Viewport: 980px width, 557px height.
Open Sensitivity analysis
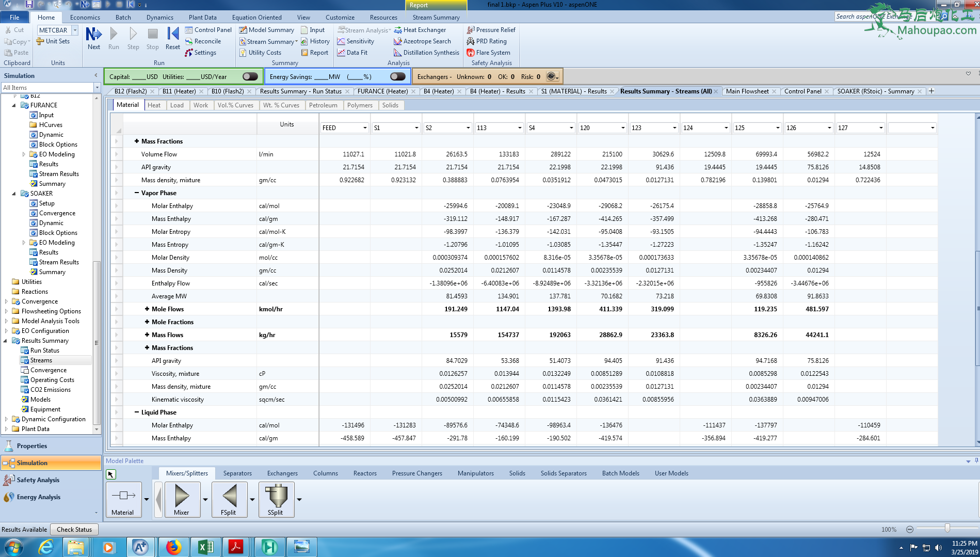(x=356, y=41)
